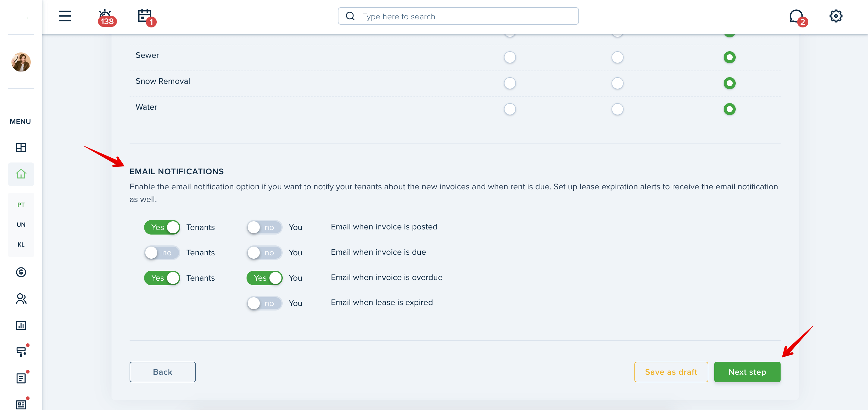Click the Snow Removal row label
Image resolution: width=868 pixels, height=410 pixels.
point(163,81)
